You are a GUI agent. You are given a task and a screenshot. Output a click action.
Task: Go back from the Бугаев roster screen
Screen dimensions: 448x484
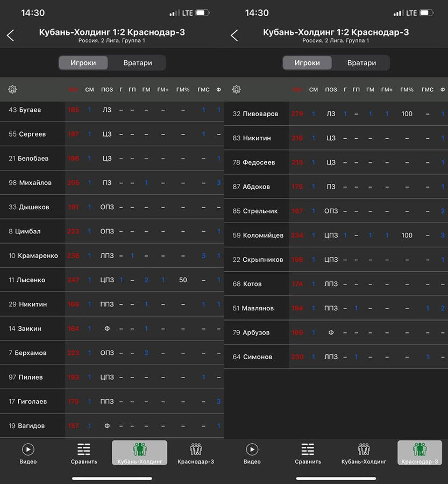11,35
